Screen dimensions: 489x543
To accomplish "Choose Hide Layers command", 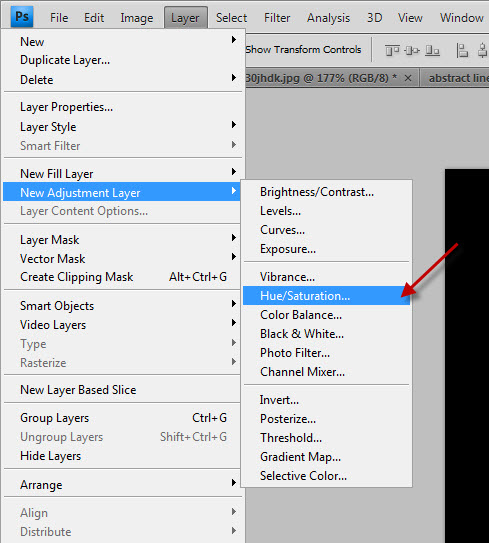I will [122, 456].
